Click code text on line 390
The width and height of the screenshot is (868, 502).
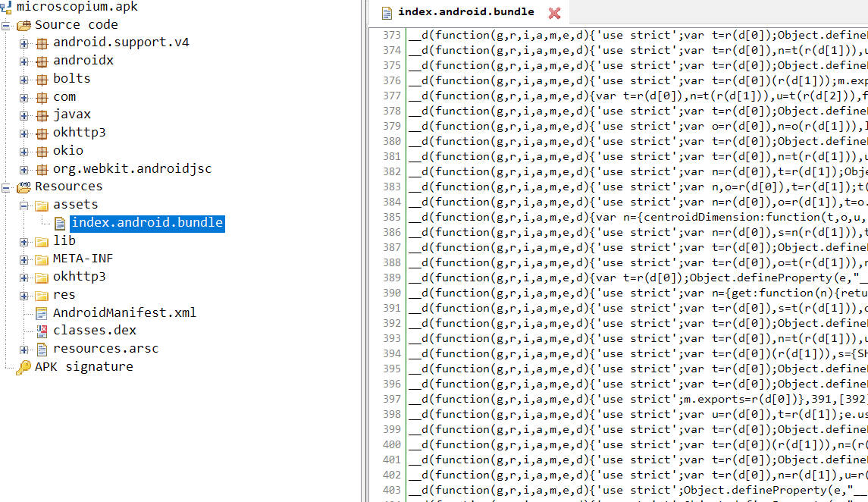click(638, 293)
